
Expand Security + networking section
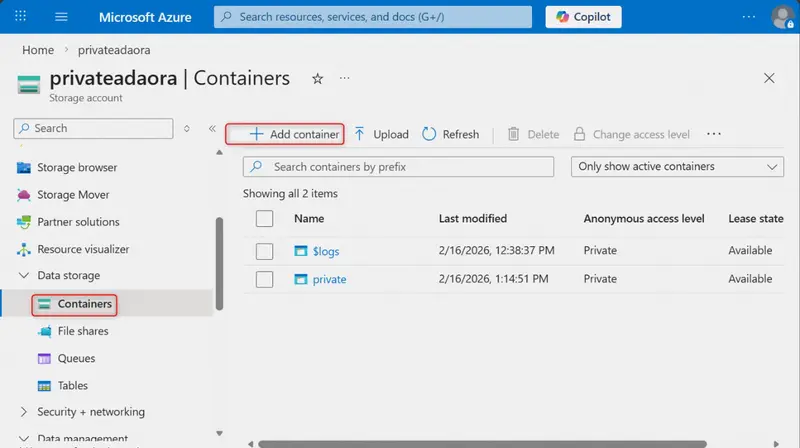pos(23,412)
